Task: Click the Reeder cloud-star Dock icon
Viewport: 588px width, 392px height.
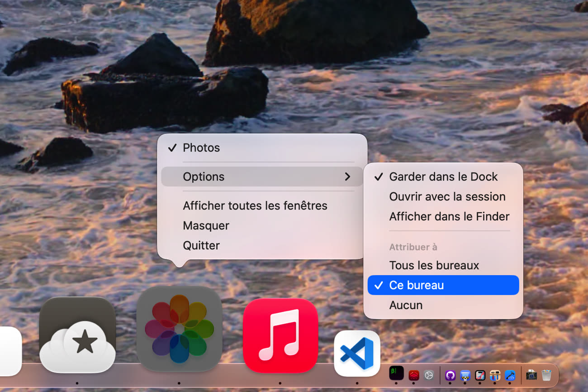Action: (x=77, y=335)
